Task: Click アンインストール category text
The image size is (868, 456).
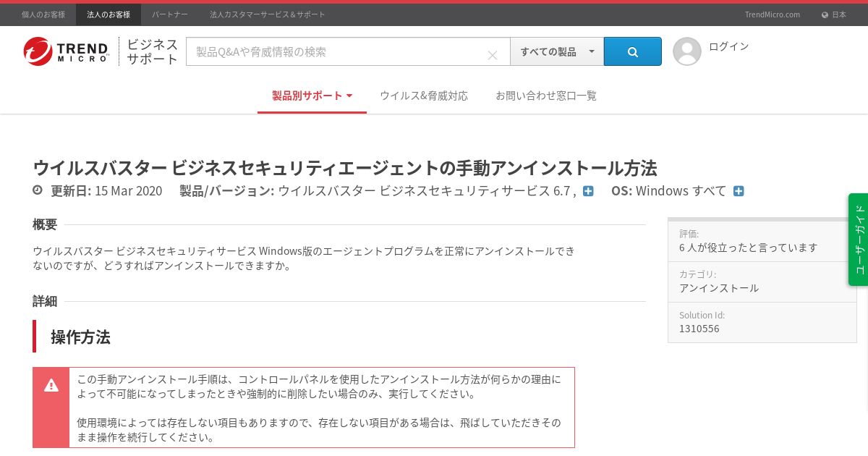Action: coord(719,287)
